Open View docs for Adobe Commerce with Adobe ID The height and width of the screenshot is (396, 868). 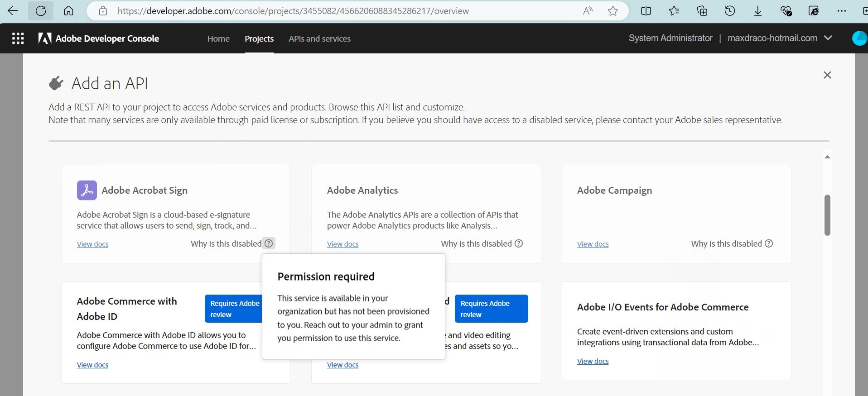point(92,365)
